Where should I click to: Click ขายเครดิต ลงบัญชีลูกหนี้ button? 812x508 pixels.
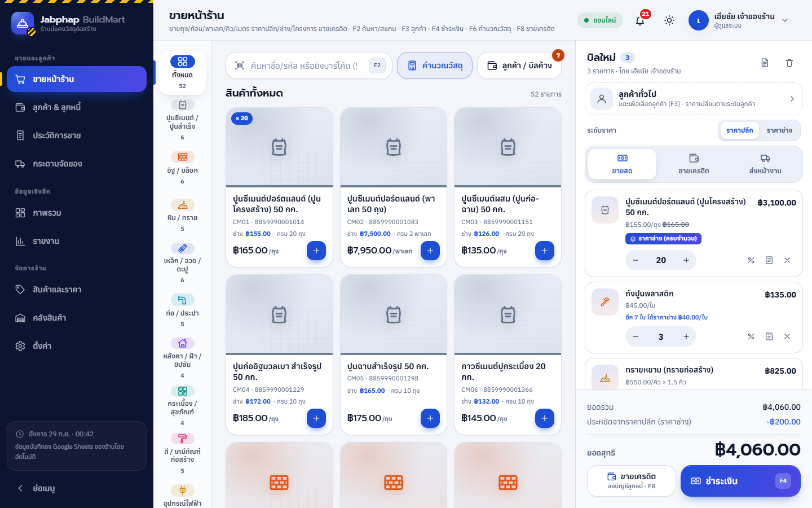point(631,481)
